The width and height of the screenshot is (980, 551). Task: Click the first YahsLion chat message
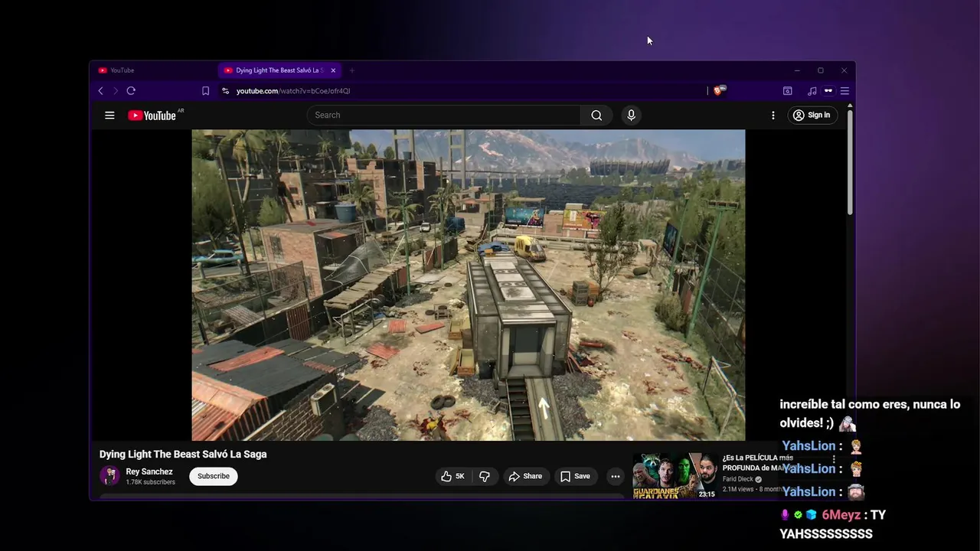[822, 446]
